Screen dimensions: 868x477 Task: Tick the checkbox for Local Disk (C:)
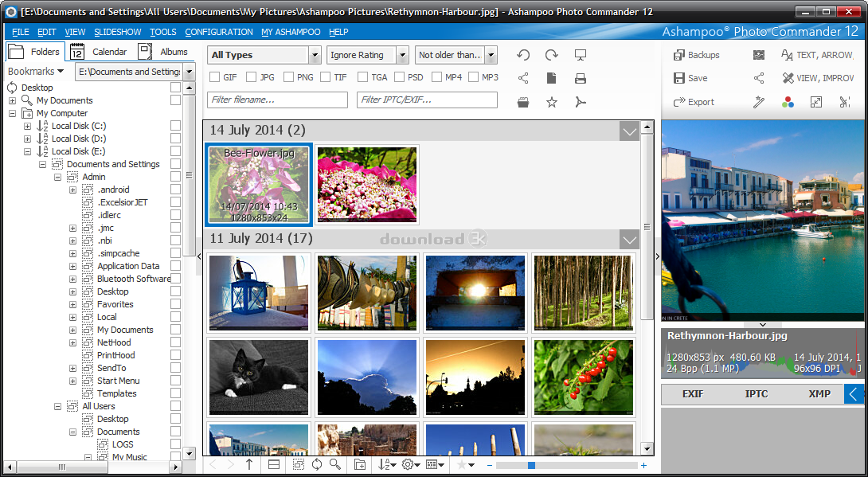(x=175, y=126)
